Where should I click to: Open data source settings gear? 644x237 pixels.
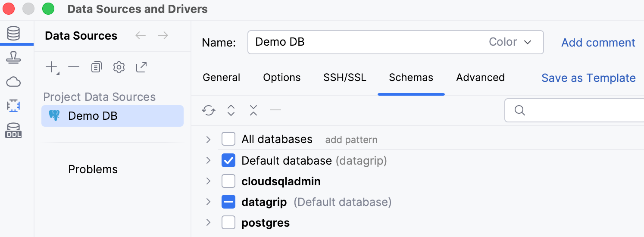tap(119, 67)
